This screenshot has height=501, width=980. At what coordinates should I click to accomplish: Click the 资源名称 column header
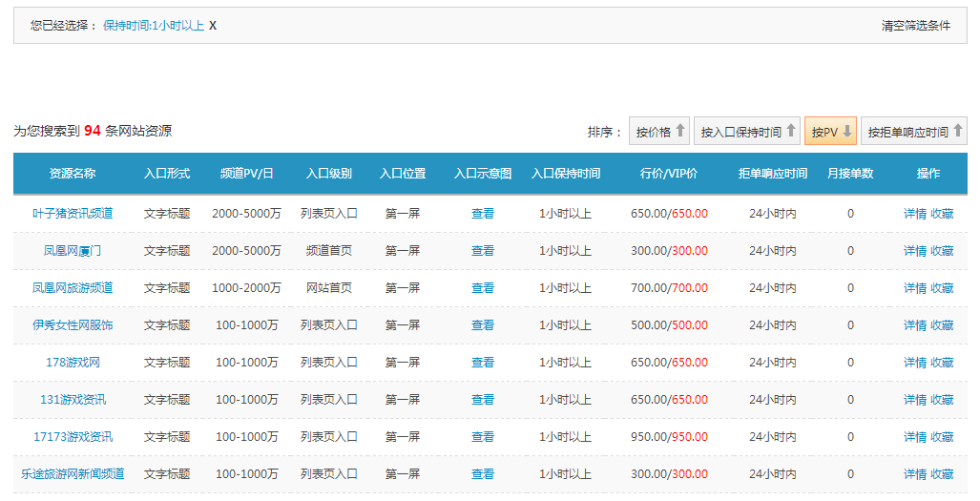pos(73,173)
